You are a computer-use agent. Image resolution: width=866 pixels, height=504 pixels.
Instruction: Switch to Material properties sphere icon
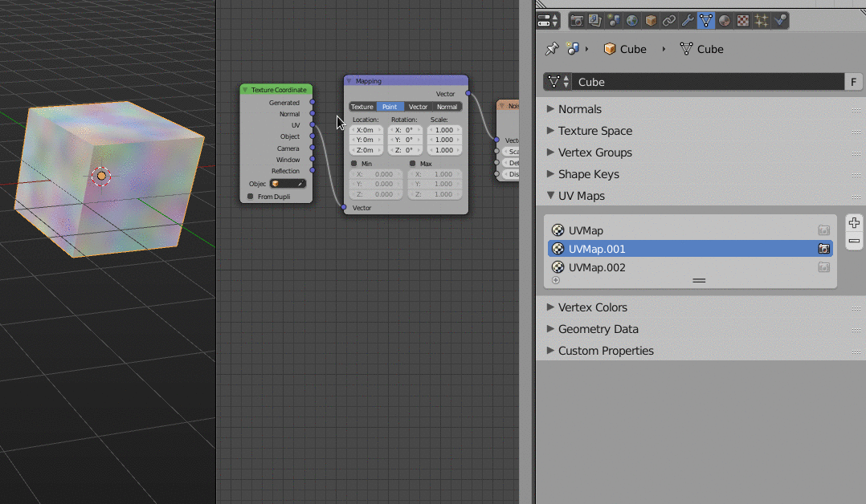pyautogui.click(x=724, y=21)
